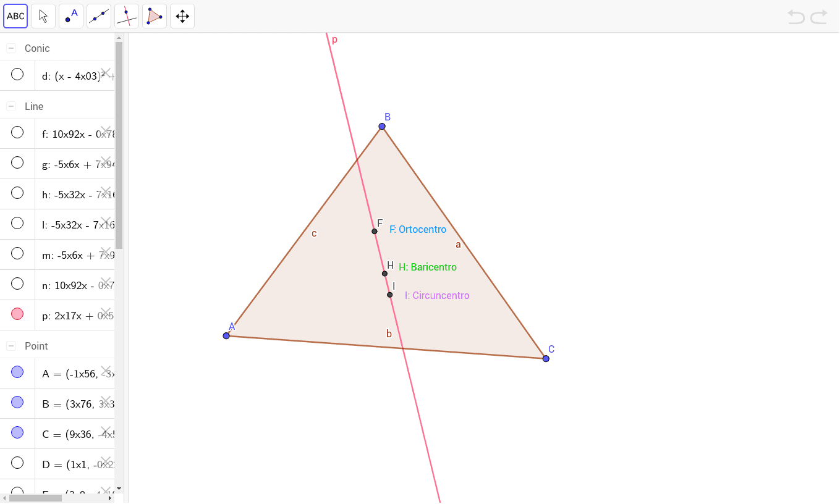Select the Point tool

[x=71, y=16]
